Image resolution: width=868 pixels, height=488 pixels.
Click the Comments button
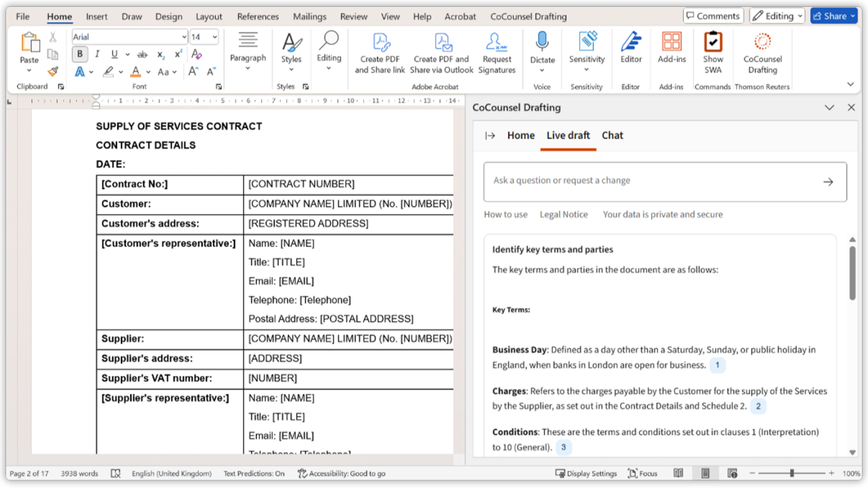click(713, 16)
